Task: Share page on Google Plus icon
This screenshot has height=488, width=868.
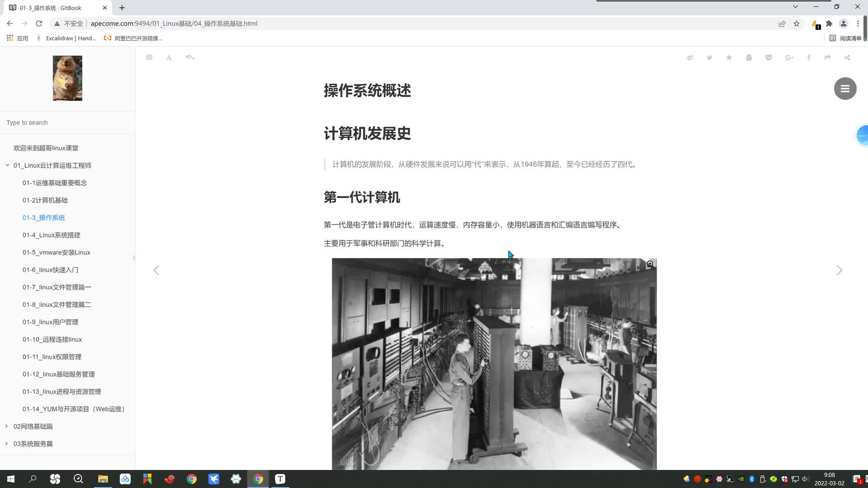Action: pos(789,57)
